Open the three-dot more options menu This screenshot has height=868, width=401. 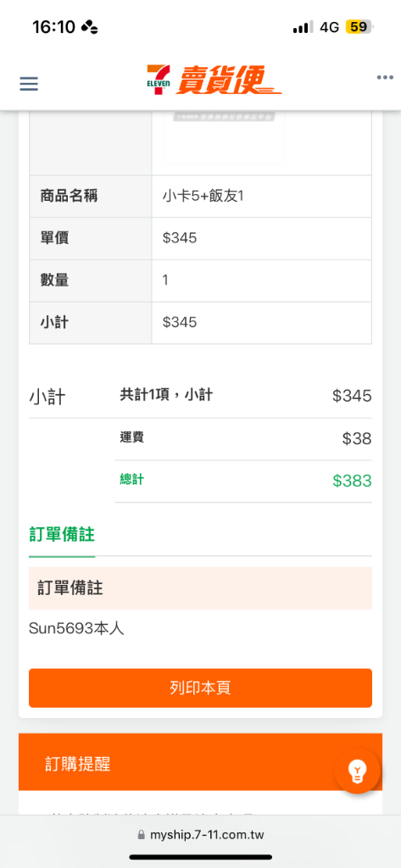point(385,77)
